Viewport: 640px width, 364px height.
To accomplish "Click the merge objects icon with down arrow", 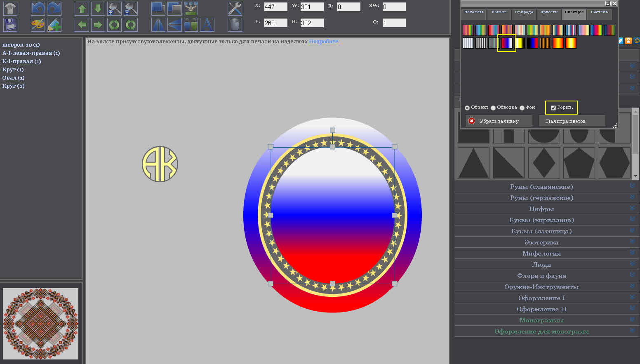I will (191, 8).
